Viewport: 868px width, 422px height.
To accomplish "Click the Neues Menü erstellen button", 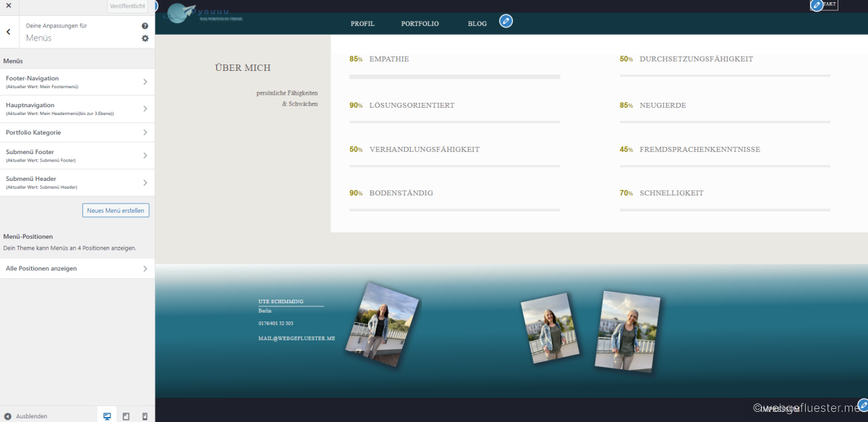I will [x=116, y=211].
